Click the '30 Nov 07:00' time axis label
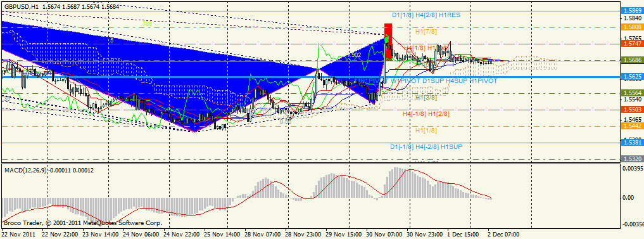The width and height of the screenshot is (644, 239). coord(385,234)
